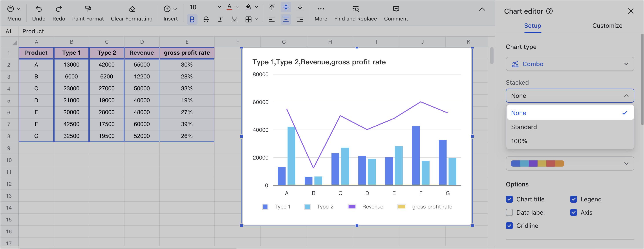Expand font color dropdown arrow
Image resolution: width=644 pixels, height=249 pixels.
tap(237, 7)
